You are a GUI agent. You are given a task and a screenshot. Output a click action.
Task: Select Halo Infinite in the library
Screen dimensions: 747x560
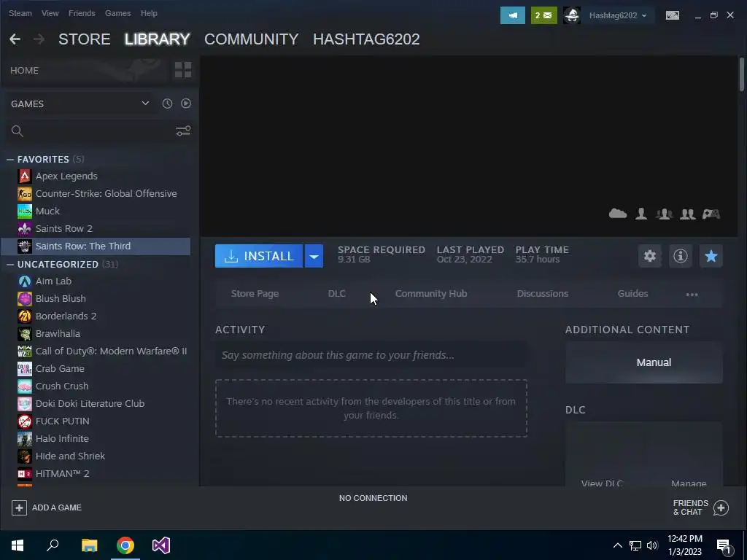pyautogui.click(x=96, y=438)
